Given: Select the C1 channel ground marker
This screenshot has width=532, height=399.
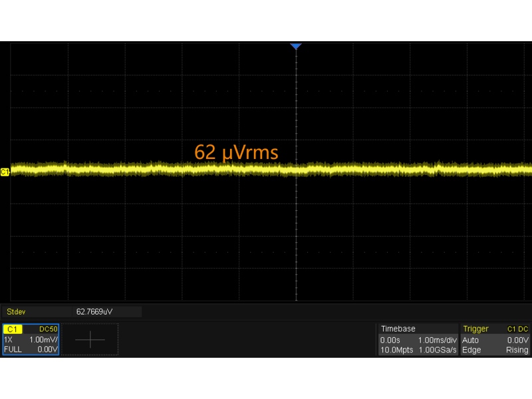Looking at the screenshot, I should 5,172.
